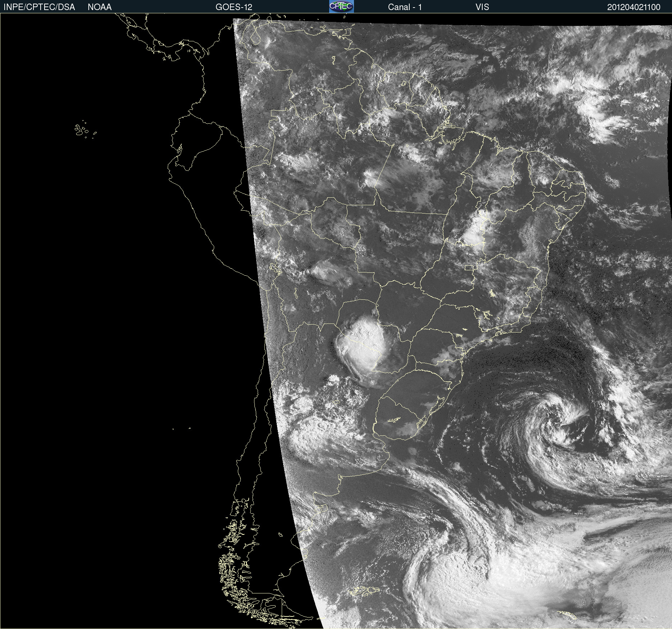Click the 'Canal - 1' channel label
Image resolution: width=672 pixels, height=629 pixels.
405,7
